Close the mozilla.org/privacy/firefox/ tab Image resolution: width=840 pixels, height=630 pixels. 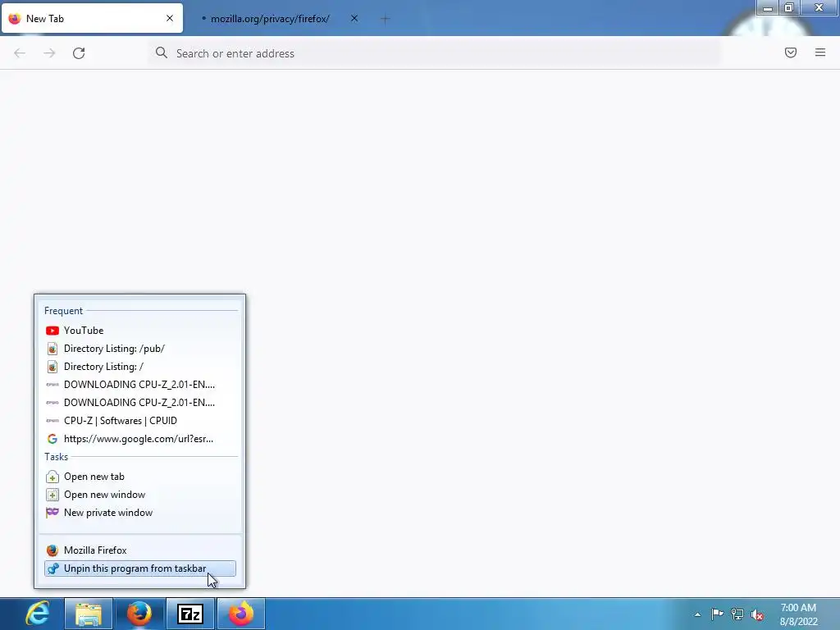(354, 18)
